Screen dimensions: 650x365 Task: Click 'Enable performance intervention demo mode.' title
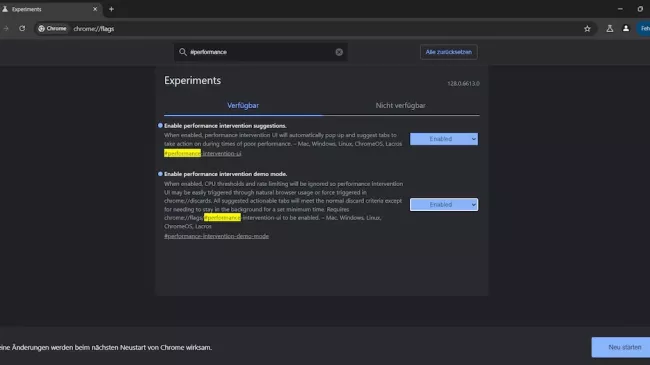[x=225, y=174]
